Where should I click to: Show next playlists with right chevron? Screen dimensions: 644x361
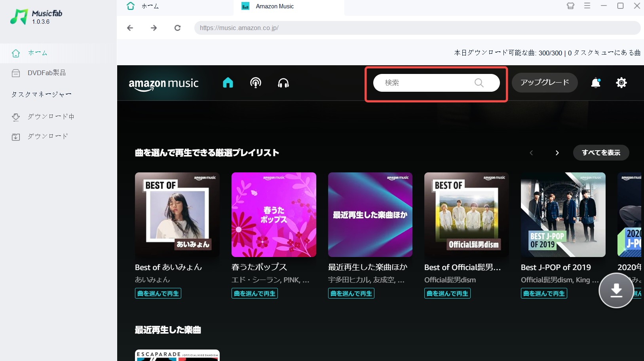pos(557,153)
